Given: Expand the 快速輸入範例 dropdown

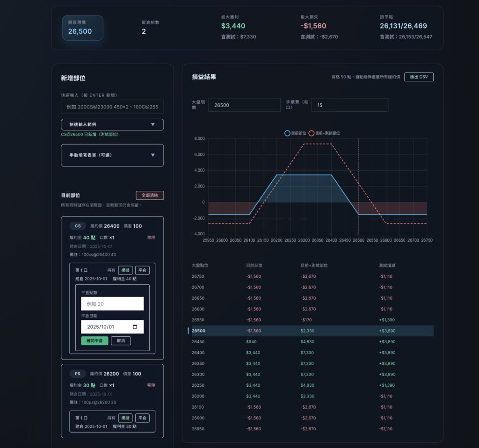Looking at the screenshot, I should [112, 125].
